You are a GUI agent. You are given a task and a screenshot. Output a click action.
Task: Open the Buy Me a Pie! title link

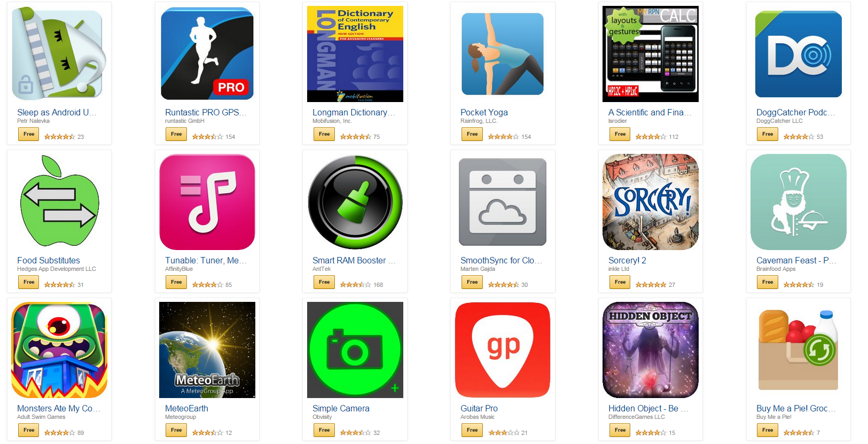tap(795, 408)
